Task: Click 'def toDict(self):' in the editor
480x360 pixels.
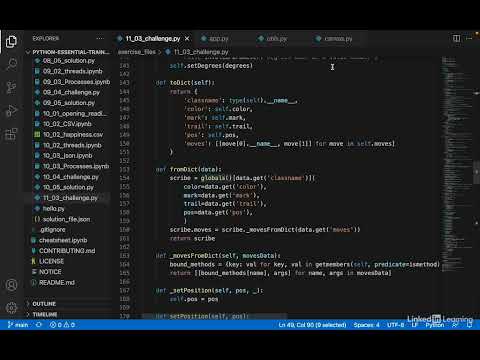Action: [x=185, y=83]
